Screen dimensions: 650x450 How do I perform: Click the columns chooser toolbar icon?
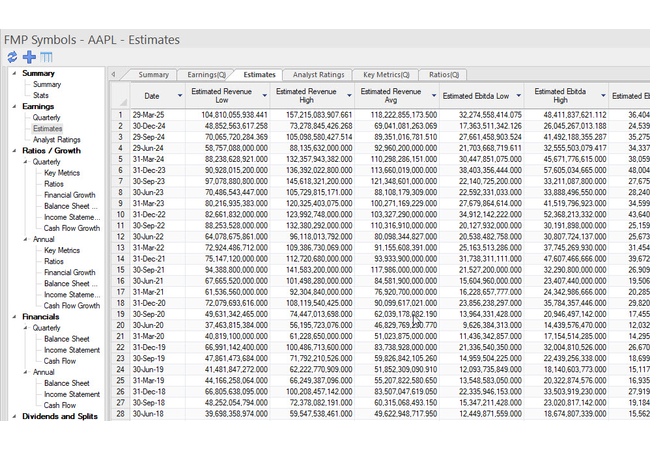tap(46, 57)
